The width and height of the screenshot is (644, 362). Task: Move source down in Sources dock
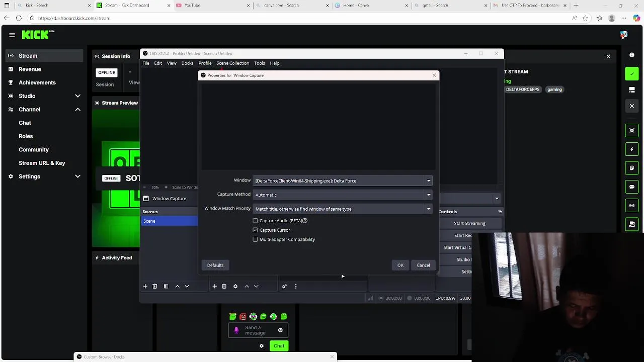[256, 286]
